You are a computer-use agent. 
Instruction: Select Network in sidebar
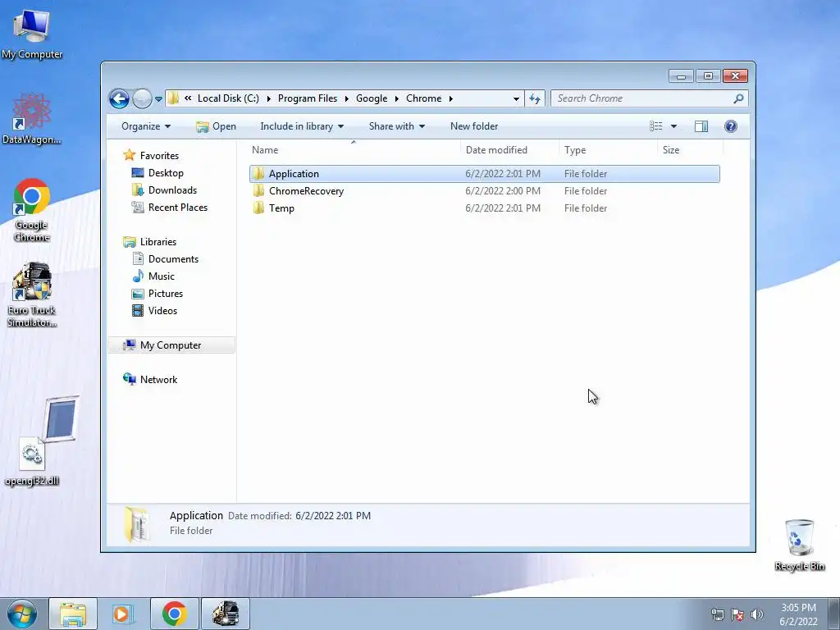158,380
